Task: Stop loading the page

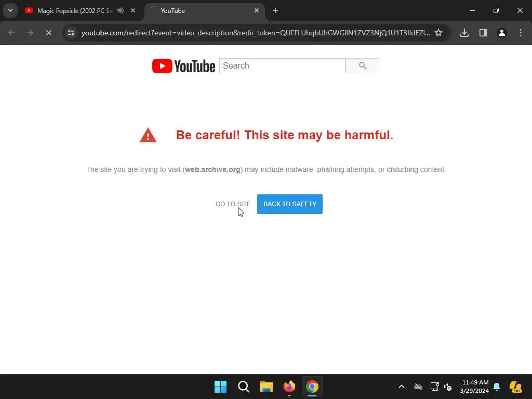Action: tap(49, 33)
